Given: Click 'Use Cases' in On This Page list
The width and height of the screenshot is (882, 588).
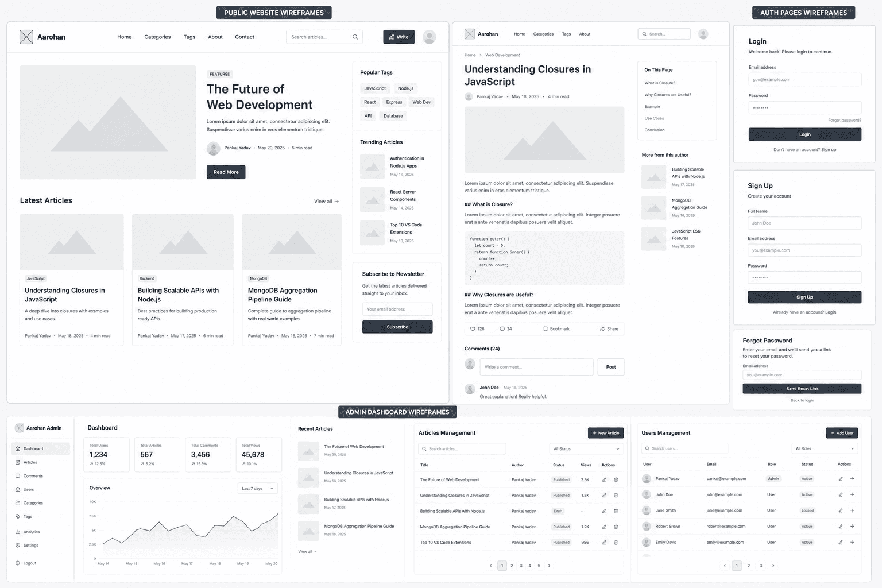Looking at the screenshot, I should tap(654, 119).
